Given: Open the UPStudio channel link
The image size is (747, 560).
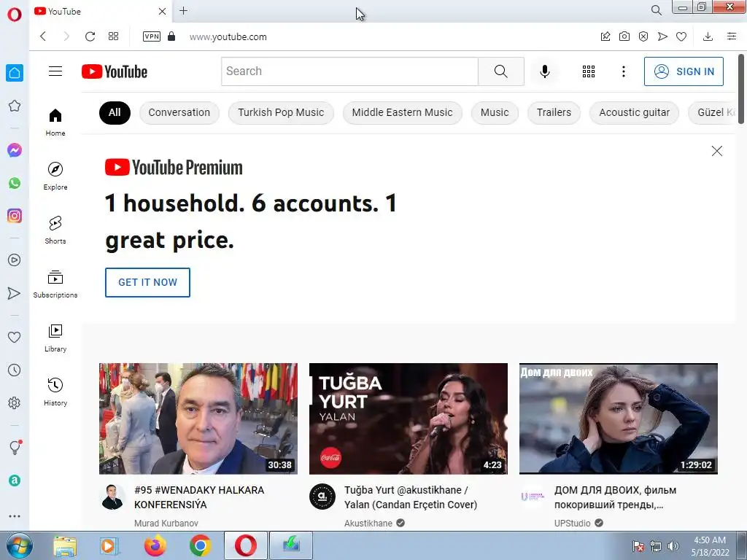Looking at the screenshot, I should click(x=572, y=524).
